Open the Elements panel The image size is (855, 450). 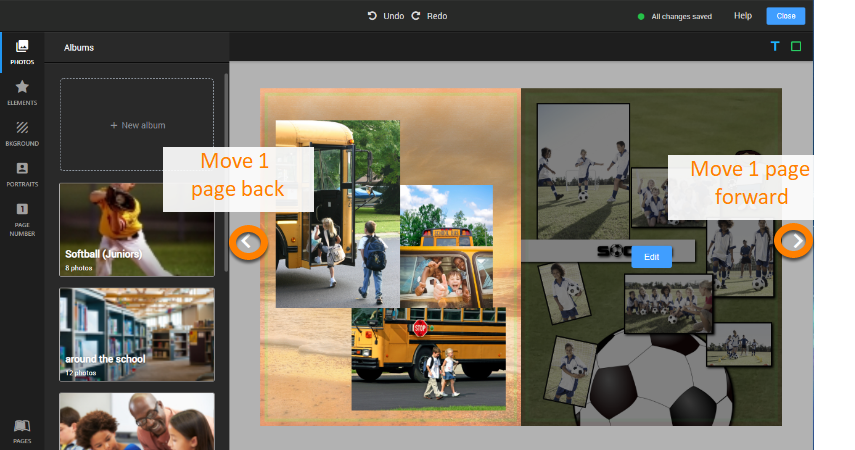pos(22,93)
